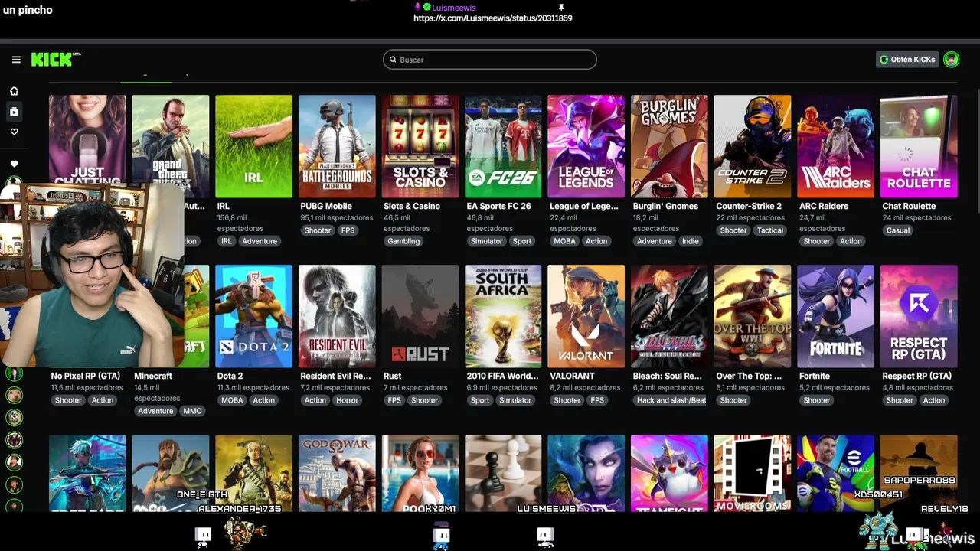Viewport: 980px width, 551px height.
Task: Open the Burglin' Gnomes cover
Action: [x=669, y=146]
